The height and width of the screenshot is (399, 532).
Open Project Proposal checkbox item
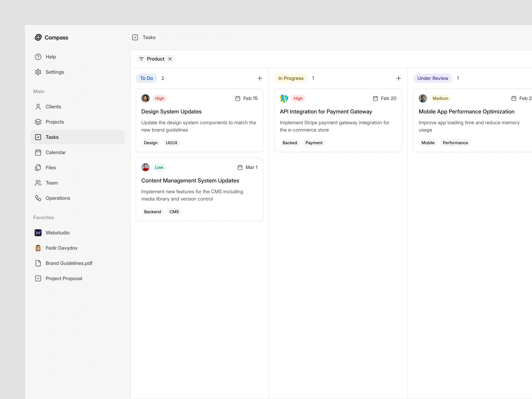(x=64, y=278)
